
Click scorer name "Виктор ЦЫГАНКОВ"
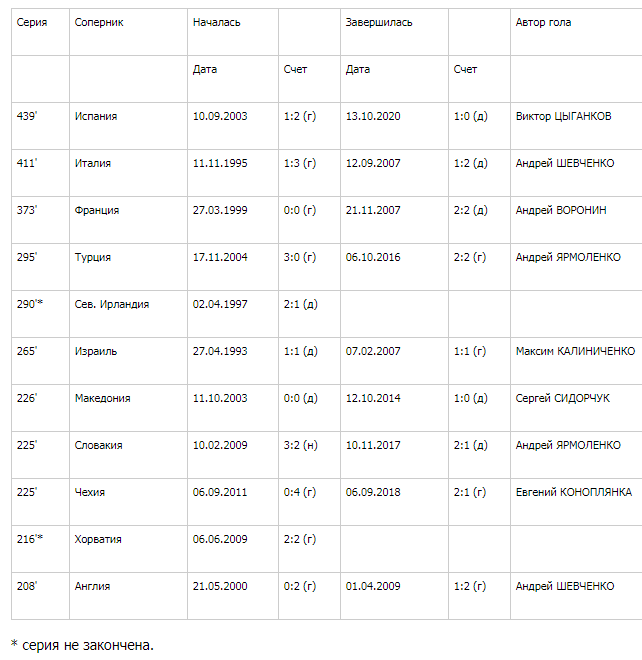point(564,116)
